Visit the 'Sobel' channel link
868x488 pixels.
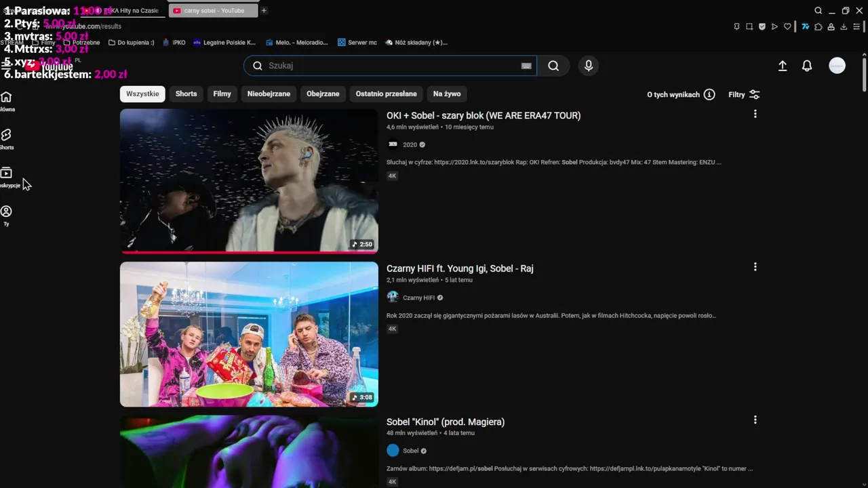(x=410, y=451)
